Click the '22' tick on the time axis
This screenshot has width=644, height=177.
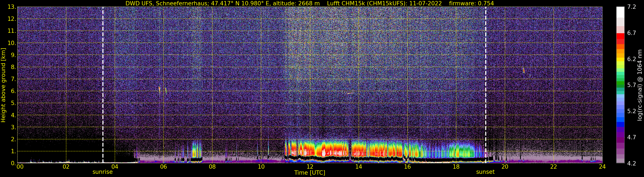[554, 167]
